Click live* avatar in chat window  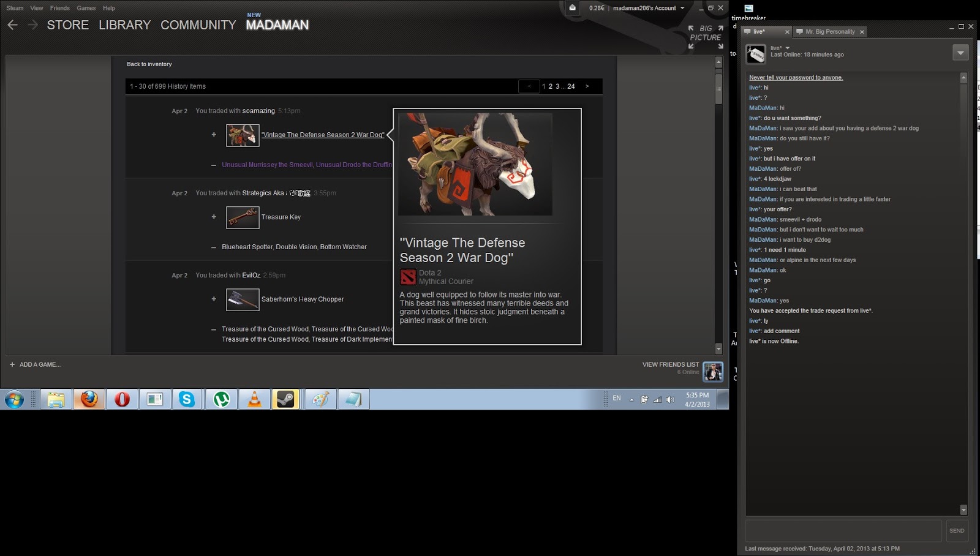point(756,54)
